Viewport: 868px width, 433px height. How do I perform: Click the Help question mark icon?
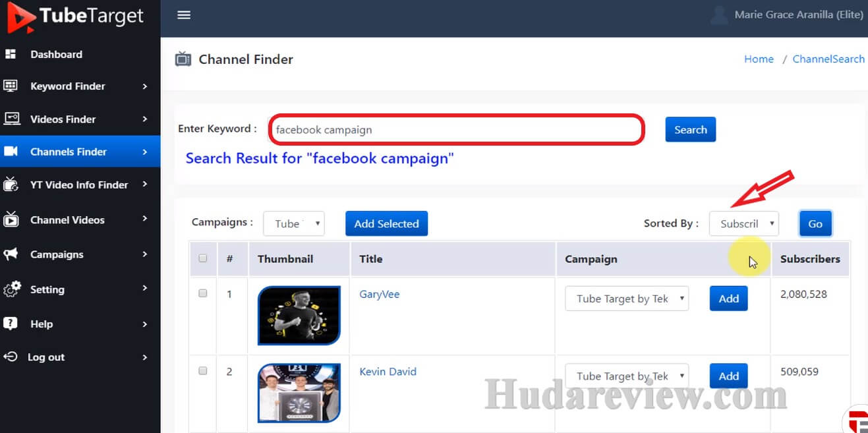tap(11, 324)
